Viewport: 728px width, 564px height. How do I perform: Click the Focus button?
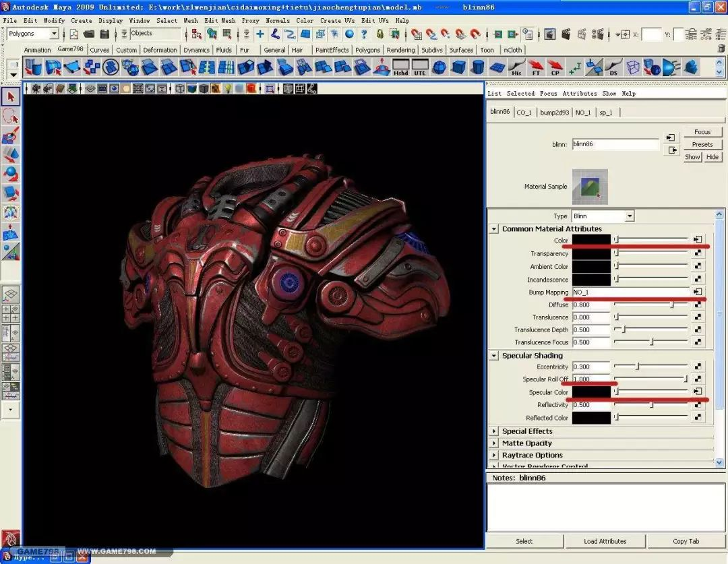pyautogui.click(x=702, y=132)
